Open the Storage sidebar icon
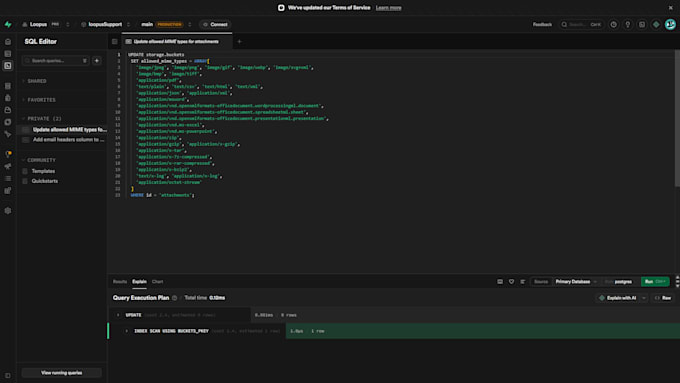The image size is (680, 383). [8, 110]
